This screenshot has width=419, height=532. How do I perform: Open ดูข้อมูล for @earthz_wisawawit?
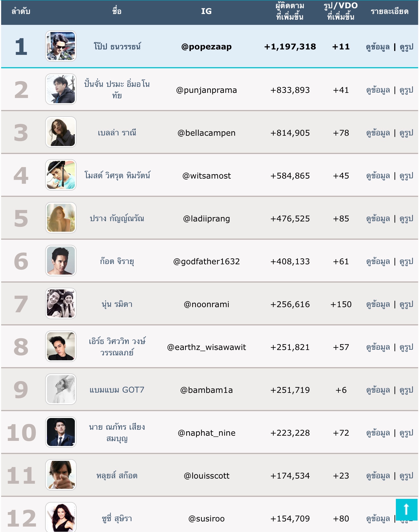[x=378, y=347]
